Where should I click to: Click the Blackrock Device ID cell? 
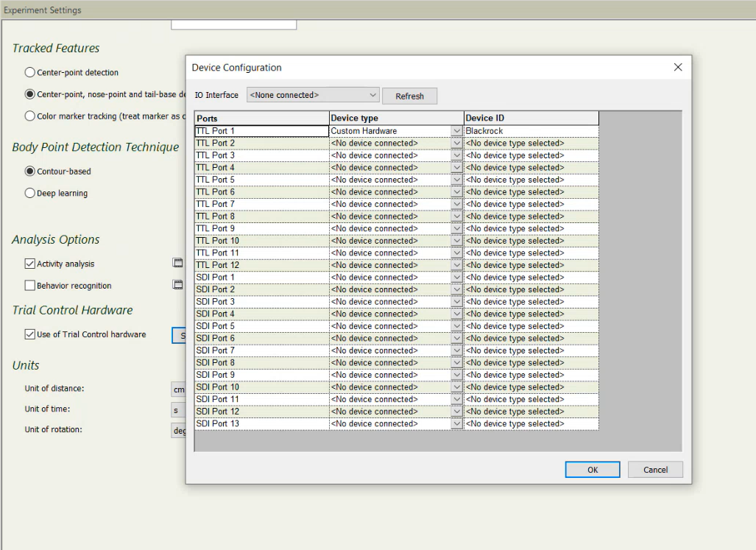[x=531, y=131]
